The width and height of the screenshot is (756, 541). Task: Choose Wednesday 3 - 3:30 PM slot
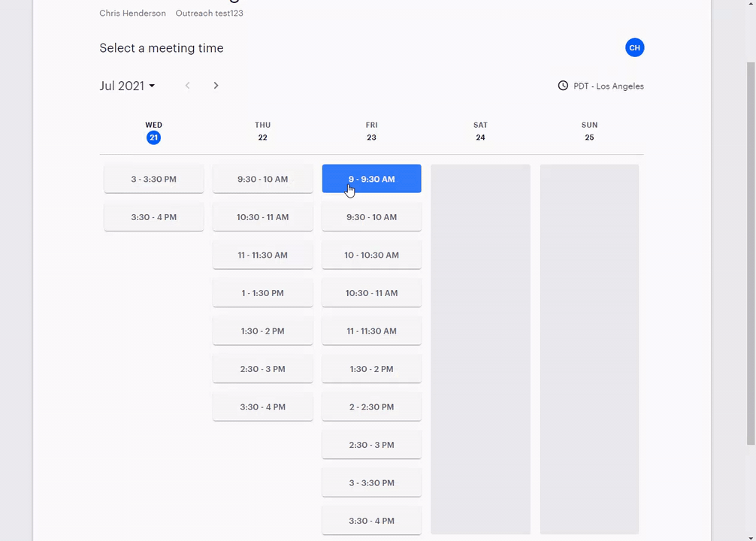[153, 179]
